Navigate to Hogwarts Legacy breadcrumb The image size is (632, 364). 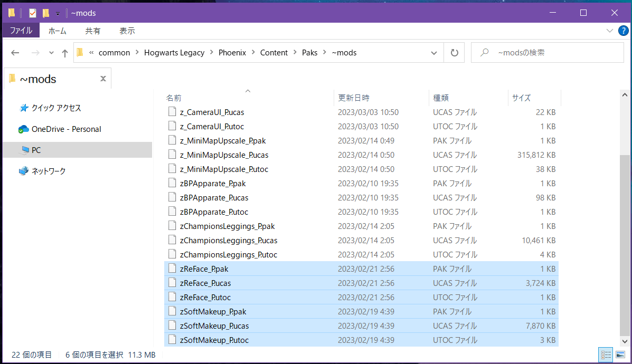[174, 53]
